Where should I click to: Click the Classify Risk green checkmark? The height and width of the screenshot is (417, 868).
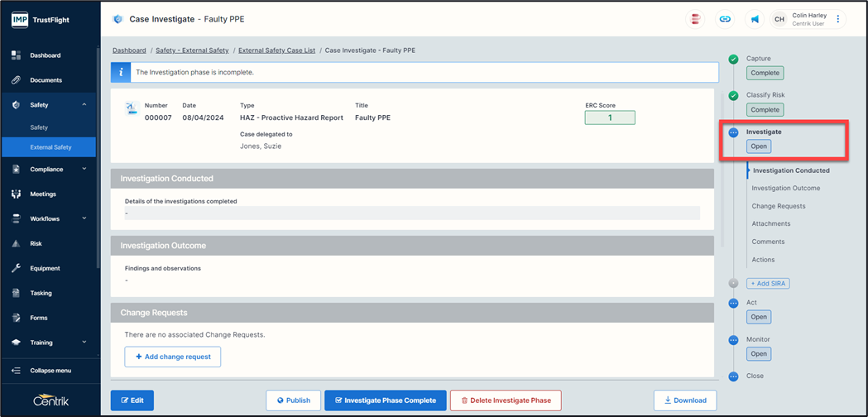click(733, 96)
